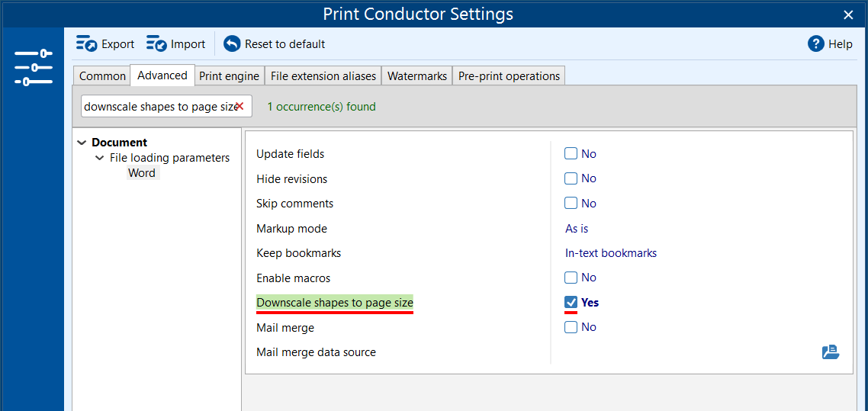
Task: Collapse the File loading parameters node
Action: tap(99, 158)
